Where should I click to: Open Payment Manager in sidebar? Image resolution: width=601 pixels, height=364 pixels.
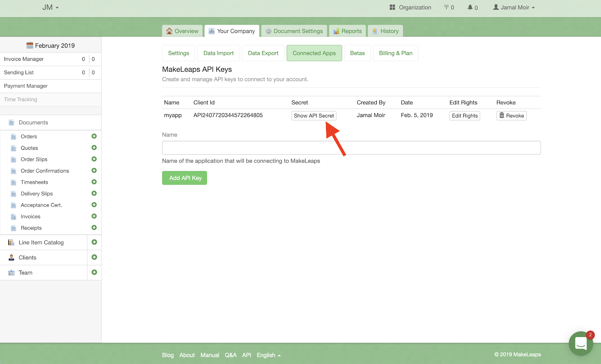[26, 86]
